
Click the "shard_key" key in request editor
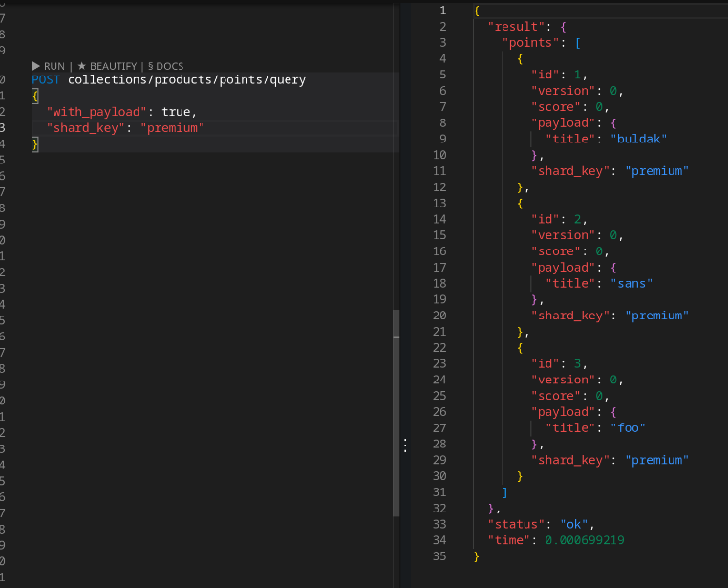click(x=85, y=128)
